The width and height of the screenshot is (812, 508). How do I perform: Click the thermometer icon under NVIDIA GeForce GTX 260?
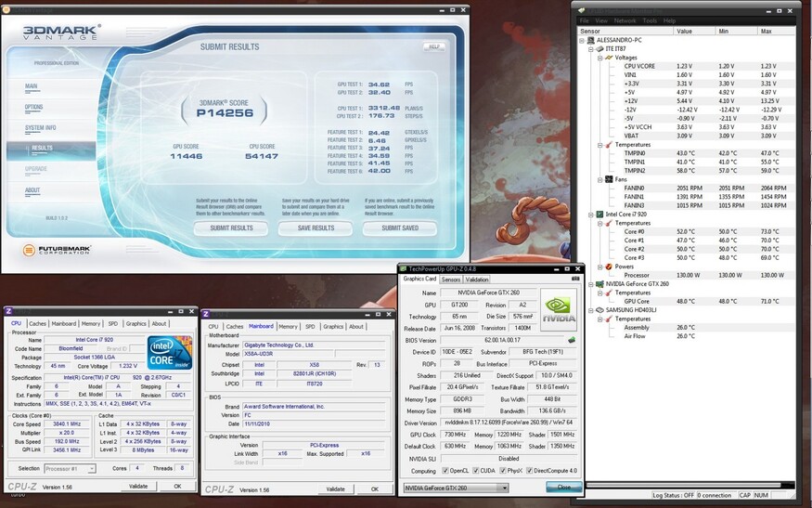pos(609,293)
